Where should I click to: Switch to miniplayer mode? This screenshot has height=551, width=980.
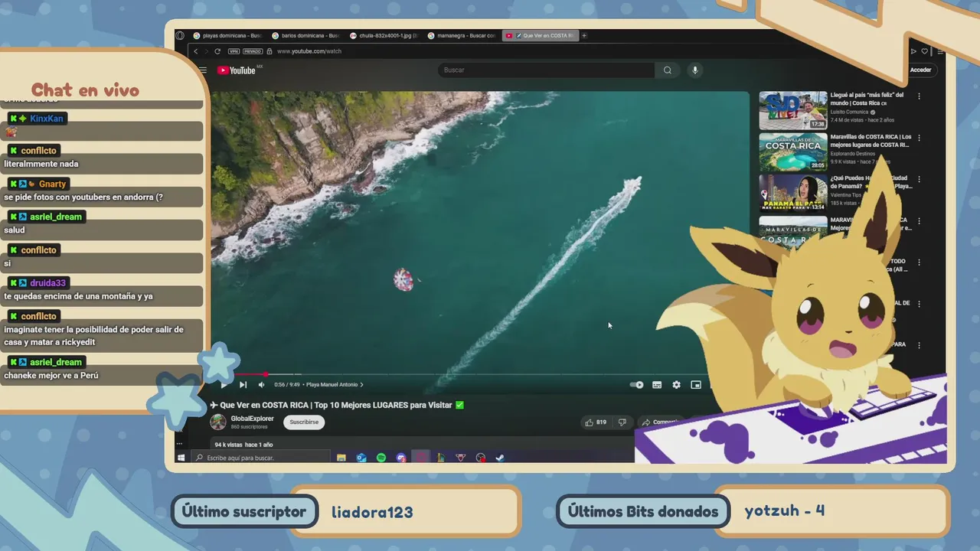click(696, 385)
